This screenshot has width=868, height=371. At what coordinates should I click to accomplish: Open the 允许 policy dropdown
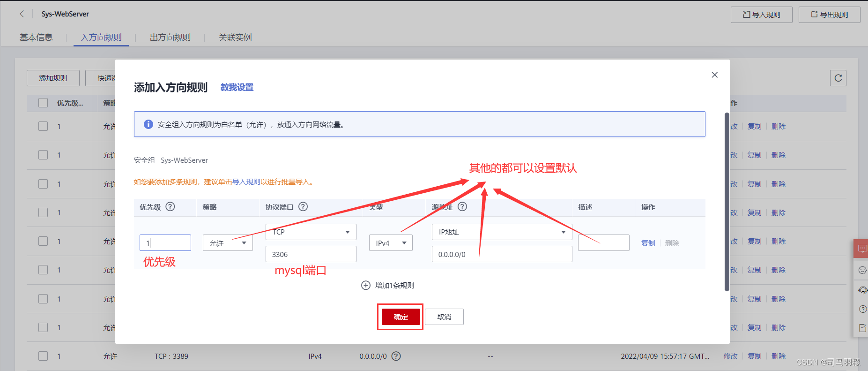coord(228,243)
